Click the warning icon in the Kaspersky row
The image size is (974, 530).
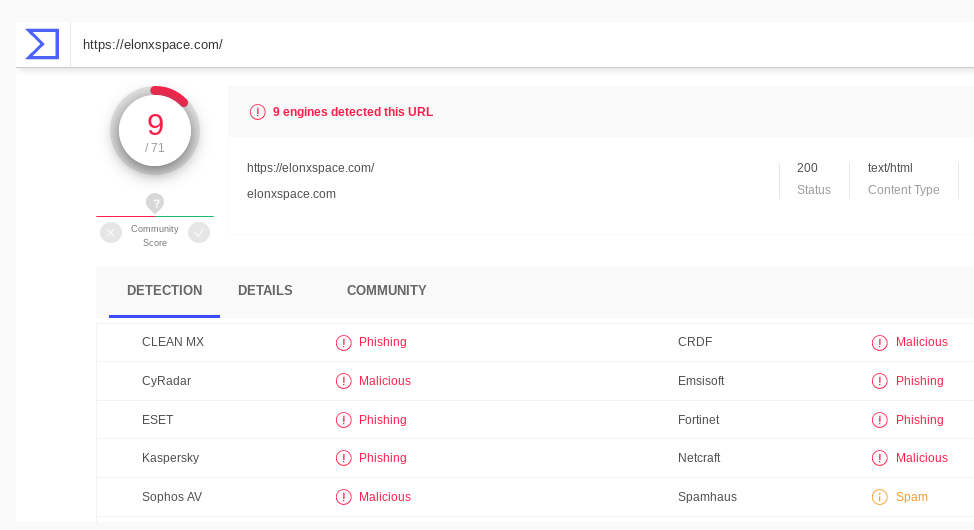click(x=344, y=459)
